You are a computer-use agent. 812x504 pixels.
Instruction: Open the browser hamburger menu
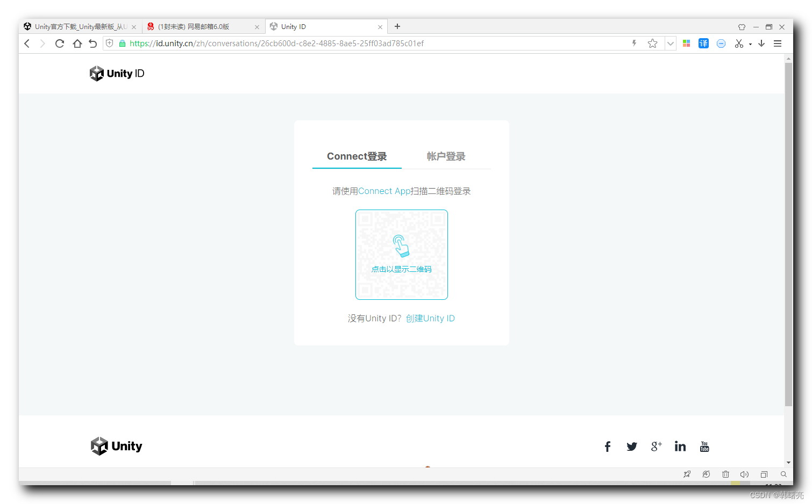click(x=778, y=44)
